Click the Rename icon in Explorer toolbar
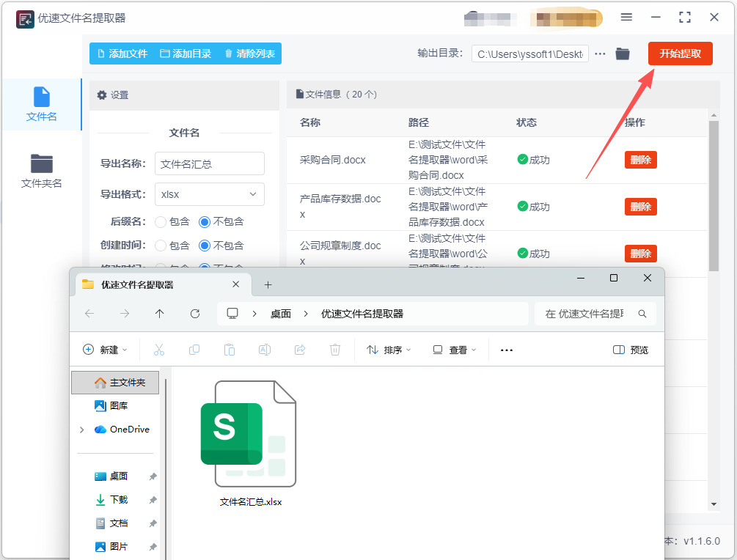 [265, 350]
